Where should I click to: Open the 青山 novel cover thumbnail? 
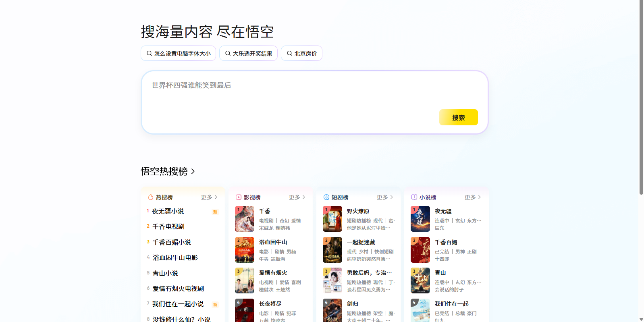[420, 280]
